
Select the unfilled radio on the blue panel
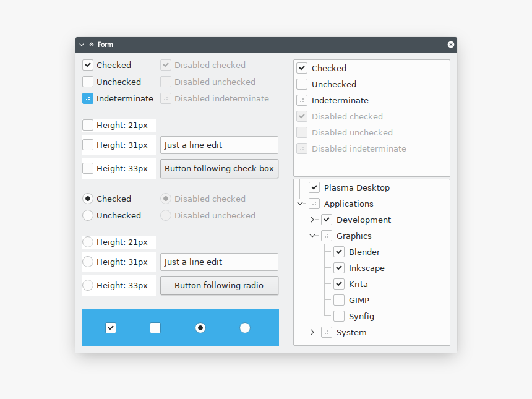coord(245,328)
